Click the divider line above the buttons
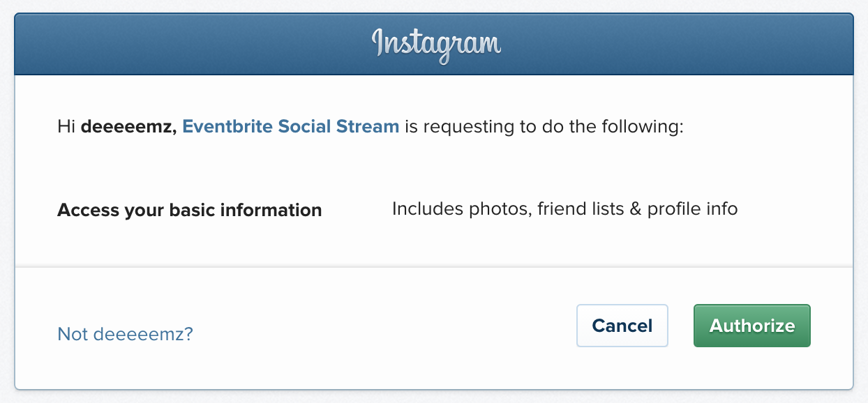868x403 pixels. (434, 266)
